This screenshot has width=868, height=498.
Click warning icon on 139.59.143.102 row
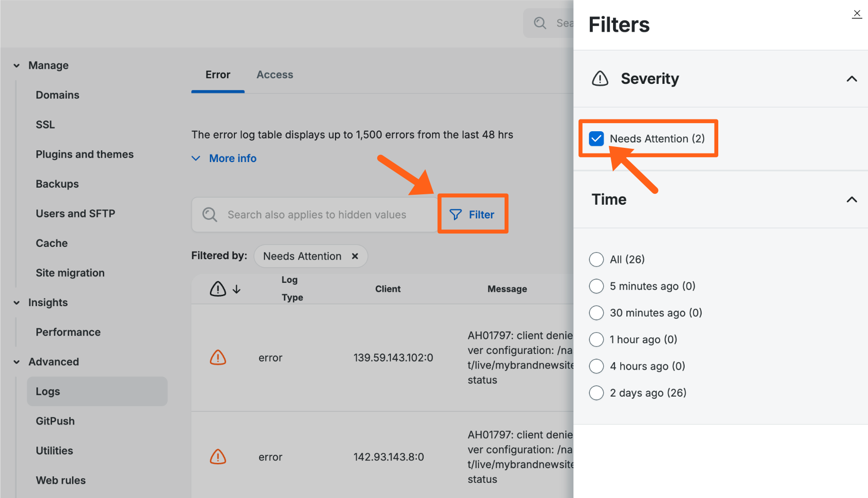(218, 357)
